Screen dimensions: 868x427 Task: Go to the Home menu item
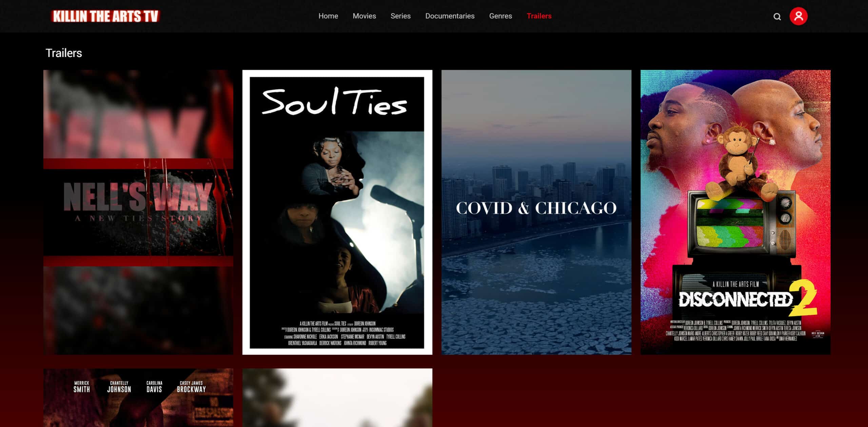[x=328, y=16]
